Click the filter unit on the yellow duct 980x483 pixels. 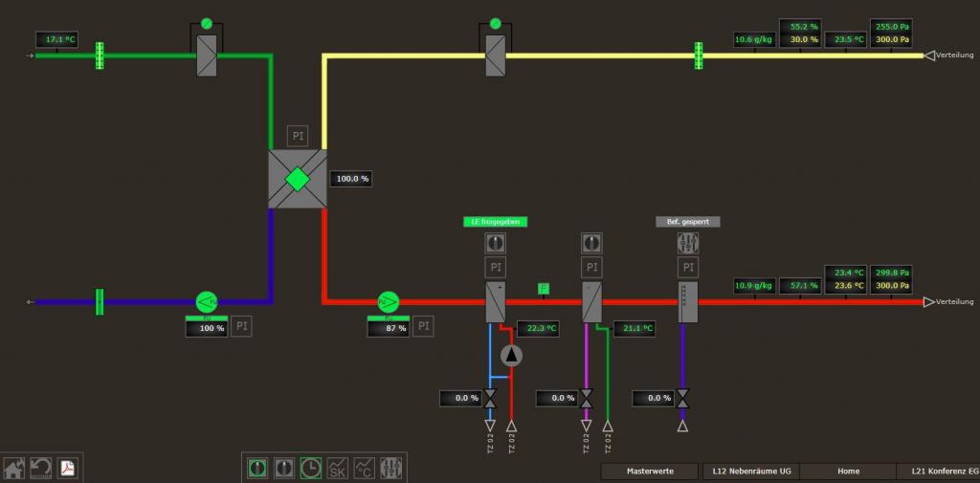coord(496,55)
